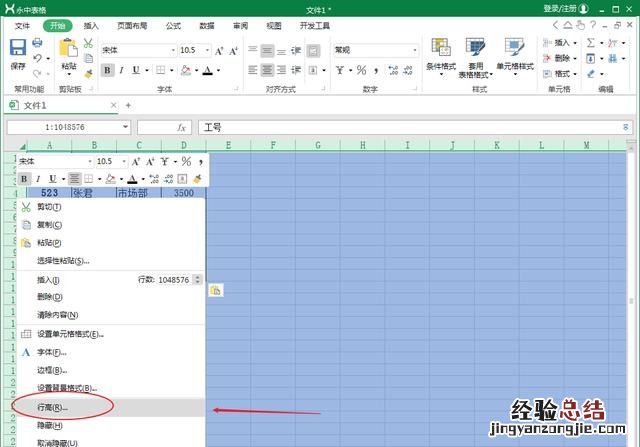Click the formula bar input showing 工号
The height and width of the screenshot is (447, 640).
tap(400, 127)
